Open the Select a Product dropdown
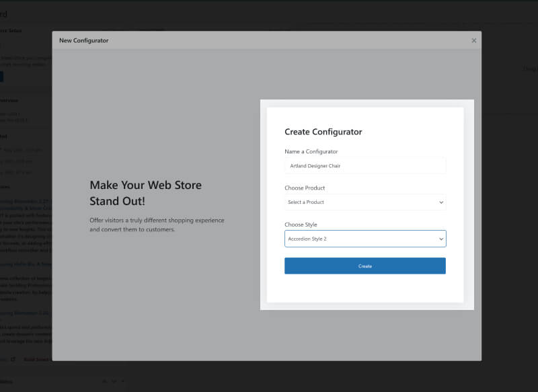The image size is (538, 392). pyautogui.click(x=365, y=202)
